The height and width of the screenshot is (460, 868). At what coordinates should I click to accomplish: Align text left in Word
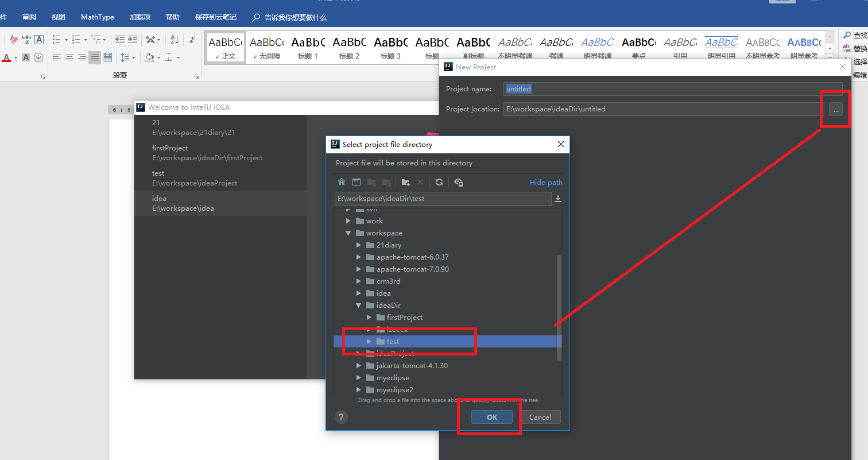click(x=57, y=57)
